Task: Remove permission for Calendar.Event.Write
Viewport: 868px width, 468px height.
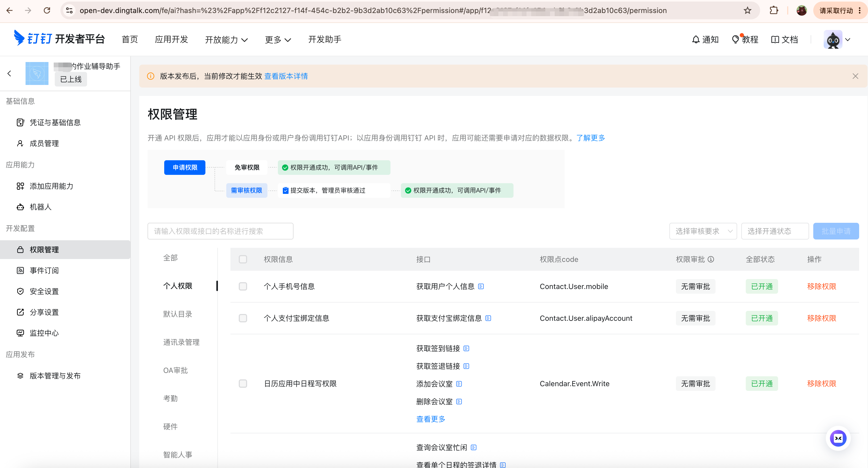Action: 822,383
